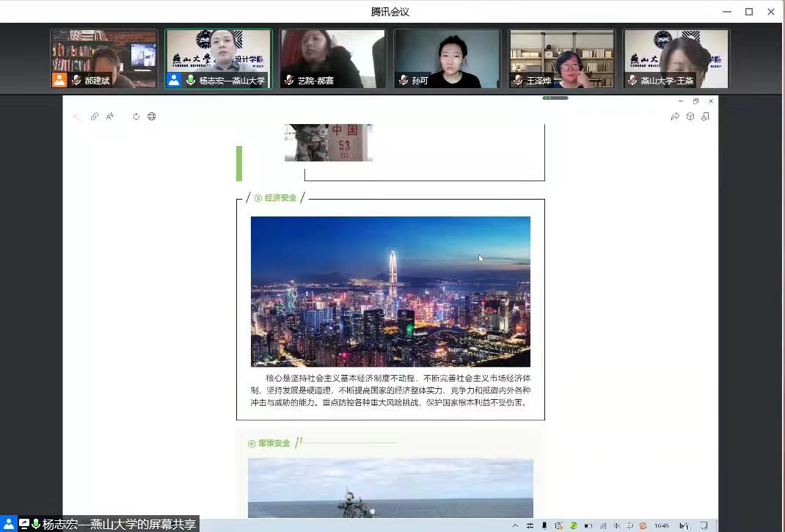Click the link icon in the reader toolbar
This screenshot has width=785, height=532.
click(x=95, y=116)
